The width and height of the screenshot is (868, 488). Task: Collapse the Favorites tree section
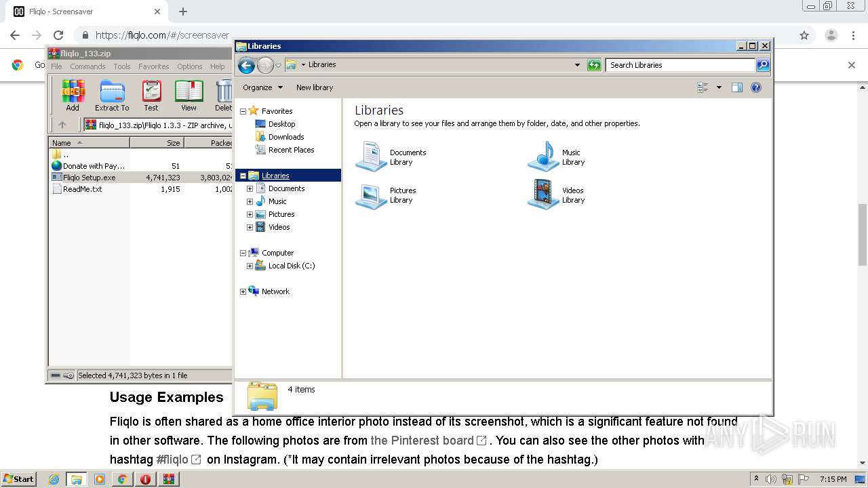(243, 111)
